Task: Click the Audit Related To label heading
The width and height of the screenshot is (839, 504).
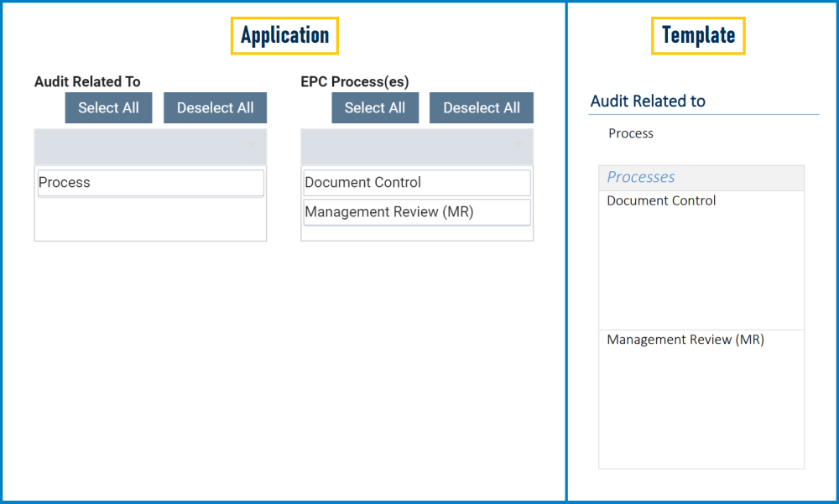Action: (89, 81)
